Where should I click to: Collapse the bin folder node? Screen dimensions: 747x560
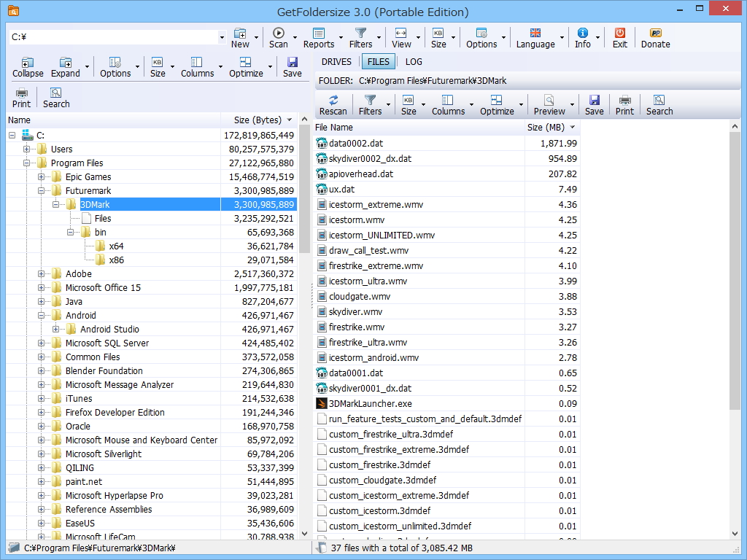[x=71, y=233]
